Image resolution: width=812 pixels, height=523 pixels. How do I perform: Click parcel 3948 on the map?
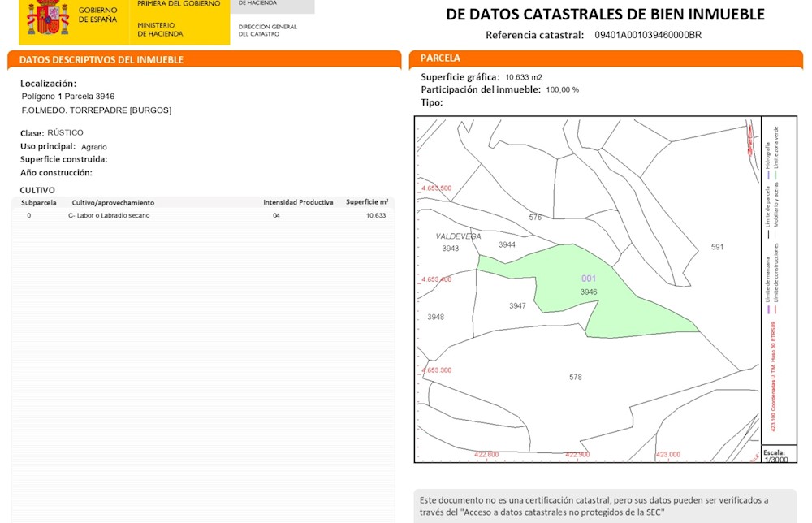click(435, 317)
